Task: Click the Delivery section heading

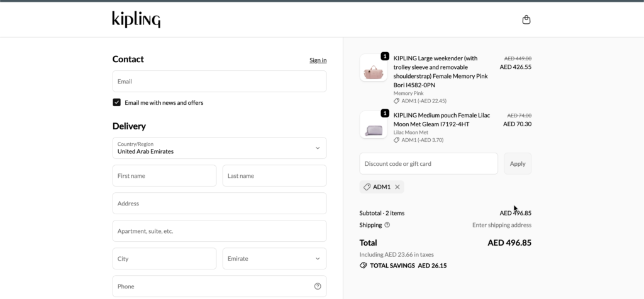Action: 129,126
